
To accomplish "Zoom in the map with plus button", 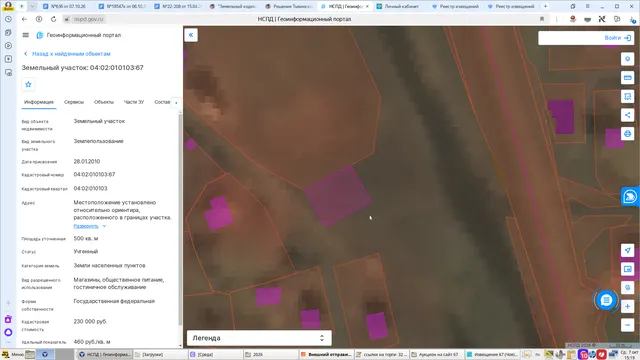I will tap(627, 306).
